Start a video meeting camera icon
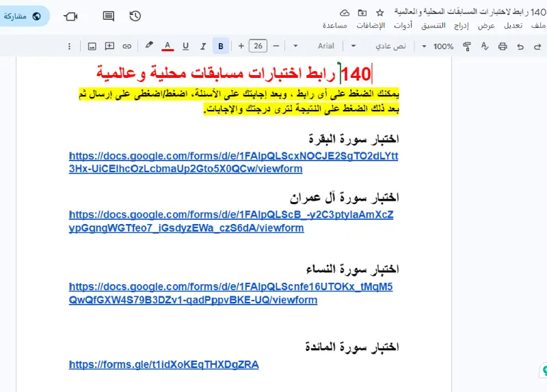Viewport: 547px width, 392px height. [x=71, y=16]
